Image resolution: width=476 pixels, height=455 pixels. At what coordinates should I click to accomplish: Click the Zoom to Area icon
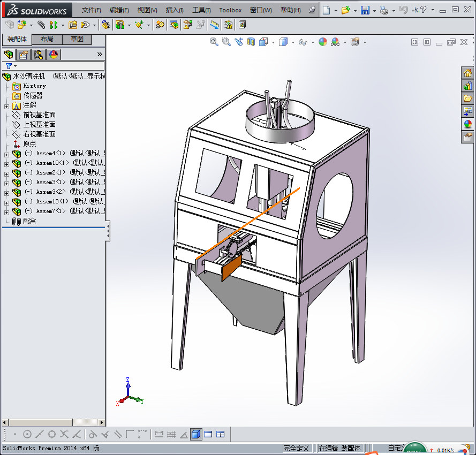coord(226,42)
